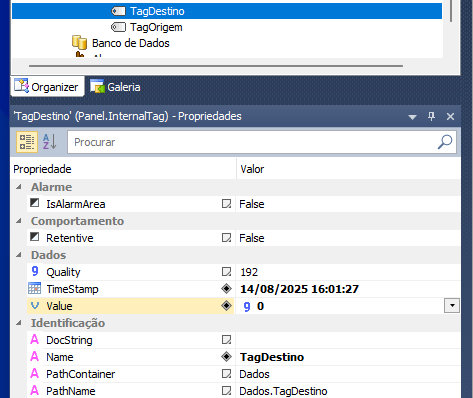Click the Retentive boolean type icon

[x=35, y=237]
